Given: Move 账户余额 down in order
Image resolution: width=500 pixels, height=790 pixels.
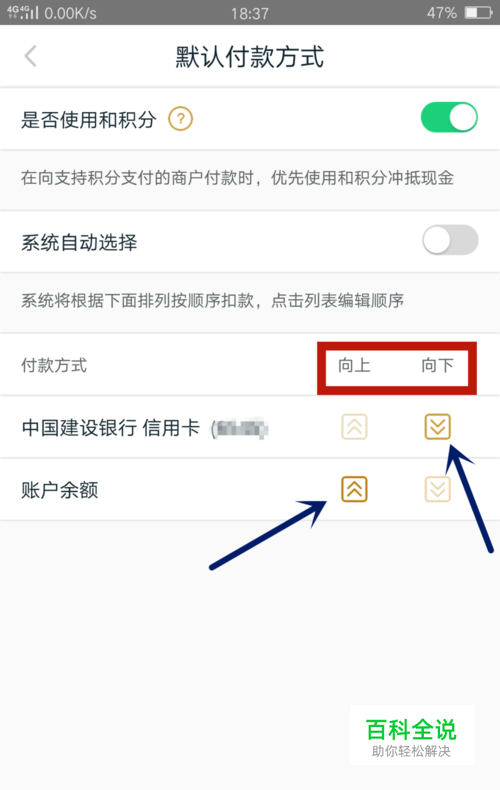Looking at the screenshot, I should point(437,489).
